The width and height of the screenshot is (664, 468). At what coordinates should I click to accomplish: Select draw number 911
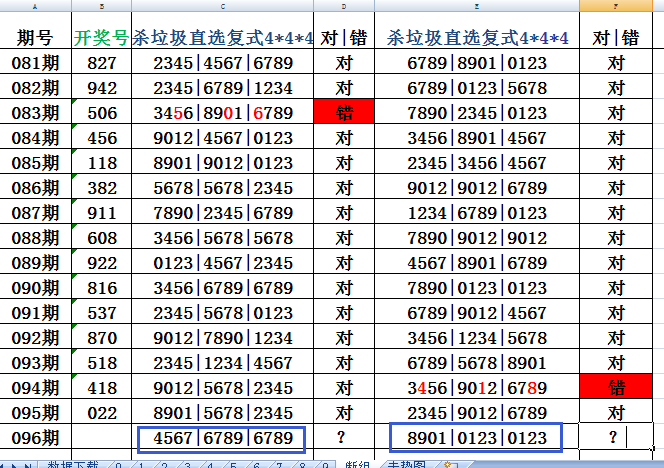(102, 213)
